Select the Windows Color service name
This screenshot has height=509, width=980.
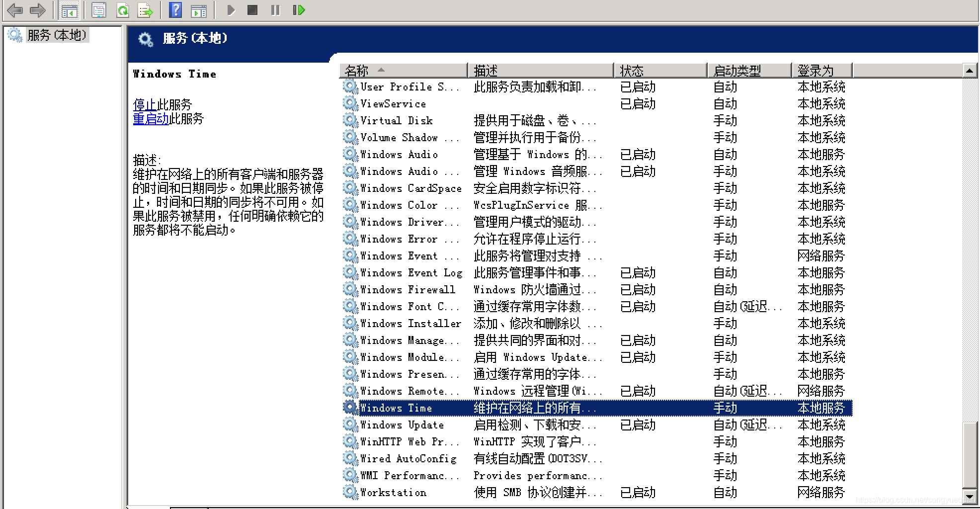[409, 205]
